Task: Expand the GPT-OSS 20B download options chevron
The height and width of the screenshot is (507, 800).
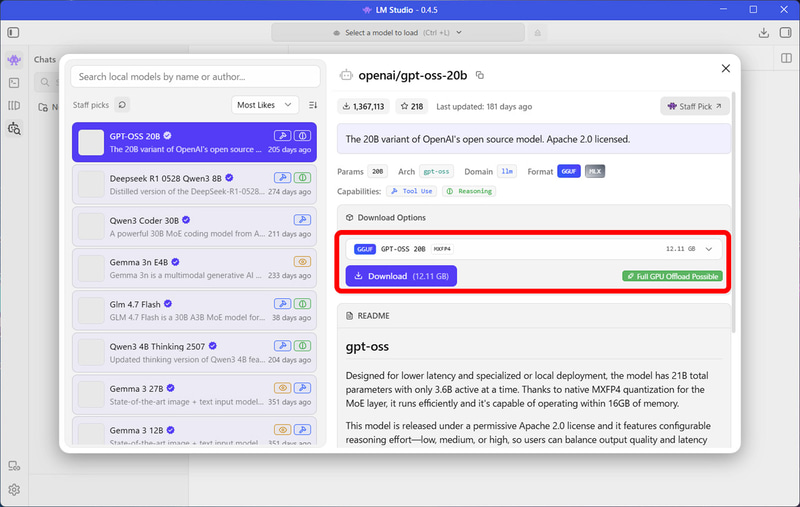Action: pos(709,249)
